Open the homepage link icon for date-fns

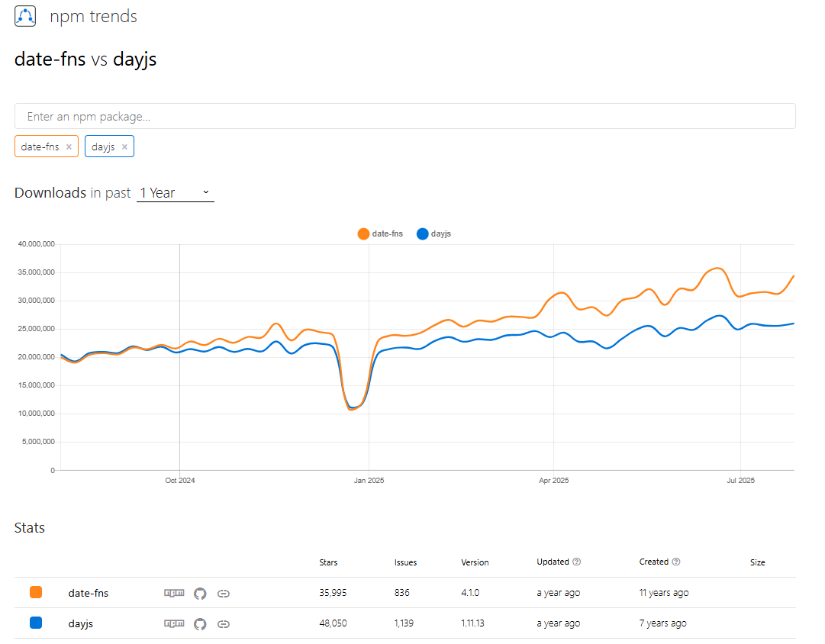click(x=224, y=593)
